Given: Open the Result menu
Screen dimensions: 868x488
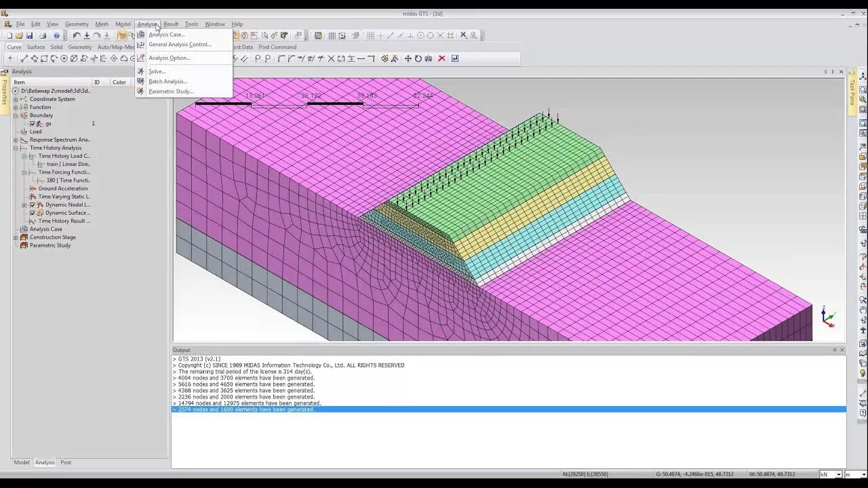Looking at the screenshot, I should 171,24.
